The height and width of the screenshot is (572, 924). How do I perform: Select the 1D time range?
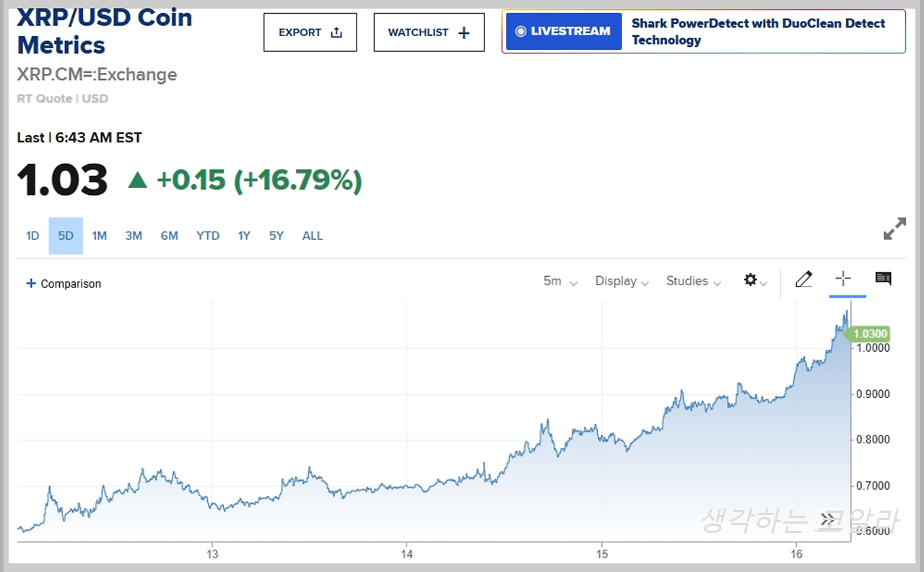pyautogui.click(x=32, y=235)
